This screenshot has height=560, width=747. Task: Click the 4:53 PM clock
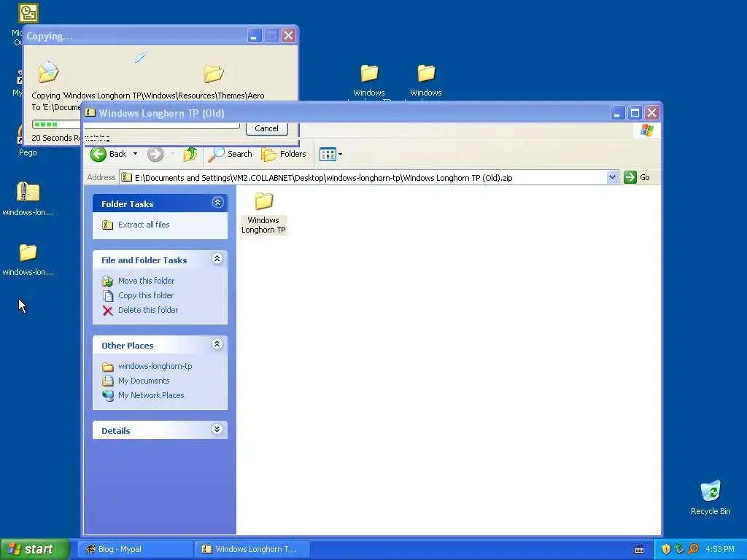tap(720, 549)
